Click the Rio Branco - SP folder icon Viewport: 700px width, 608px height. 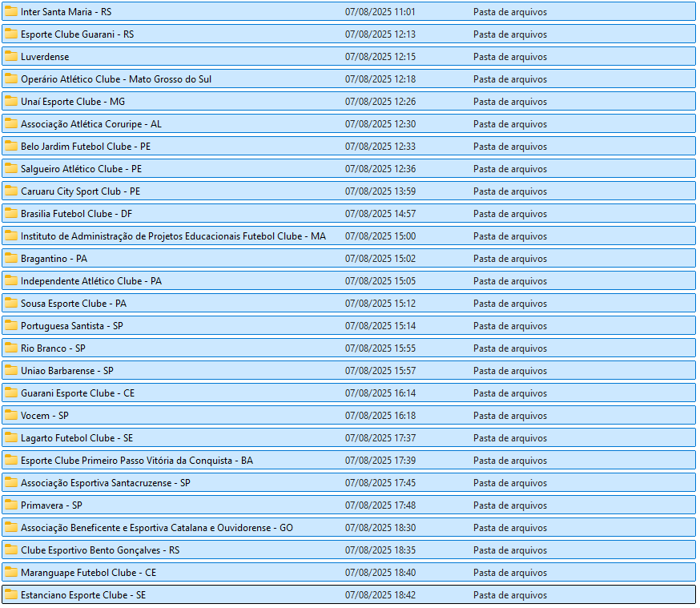[x=10, y=348]
